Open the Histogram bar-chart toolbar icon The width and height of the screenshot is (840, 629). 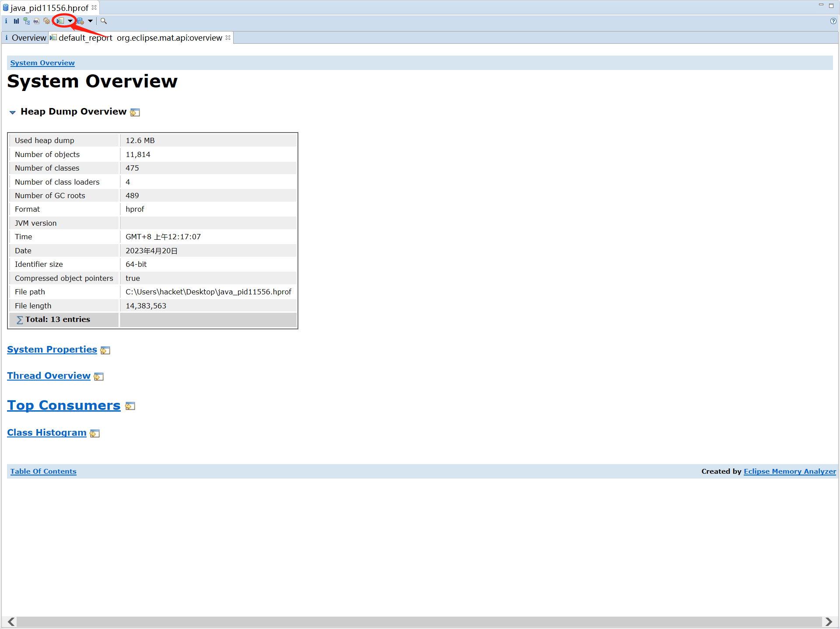16,21
